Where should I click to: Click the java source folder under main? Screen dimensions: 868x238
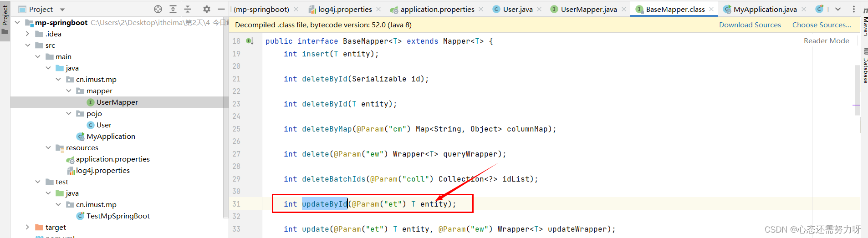coord(72,68)
